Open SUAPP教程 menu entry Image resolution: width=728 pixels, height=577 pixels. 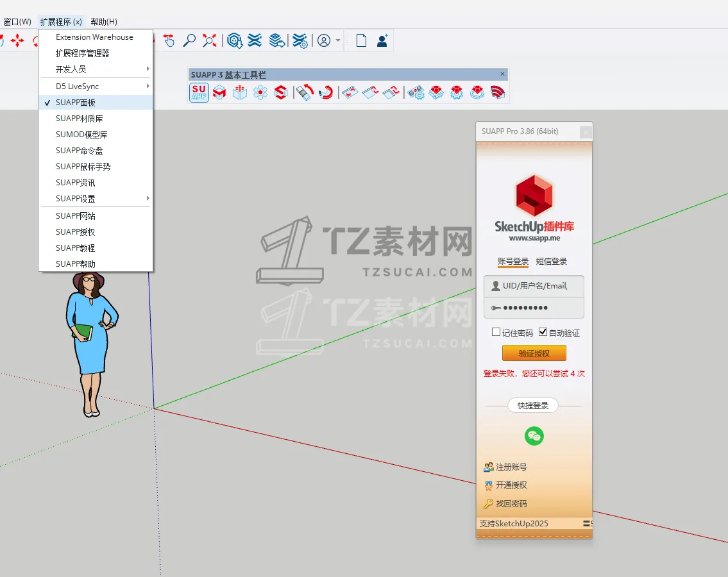[x=96, y=248]
